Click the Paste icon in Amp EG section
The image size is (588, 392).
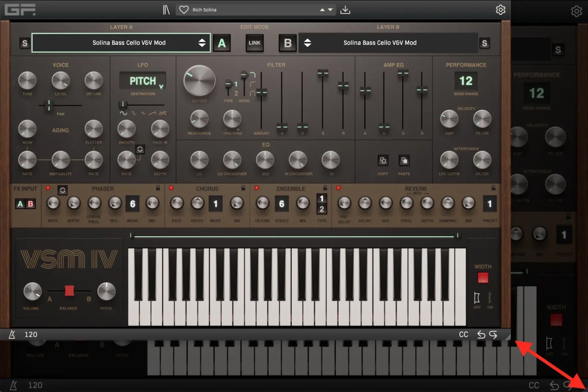click(x=404, y=160)
